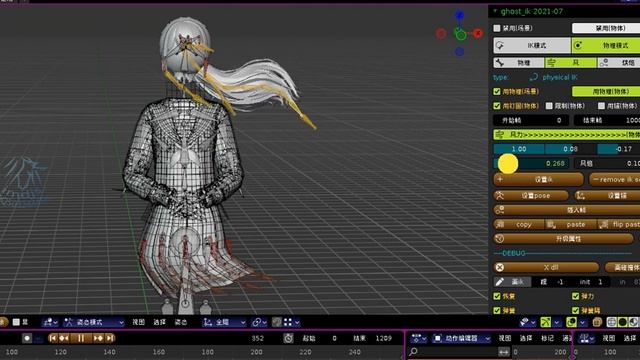Select wireframe shading mode
Image resolution: width=640 pixels, height=360 pixels.
coord(611,322)
